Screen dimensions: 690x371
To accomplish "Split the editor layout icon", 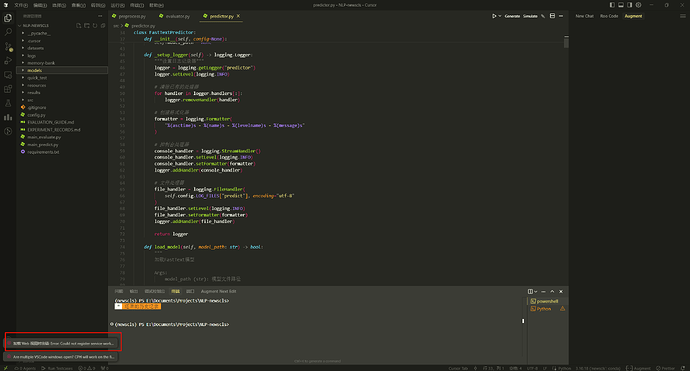I will point(552,16).
